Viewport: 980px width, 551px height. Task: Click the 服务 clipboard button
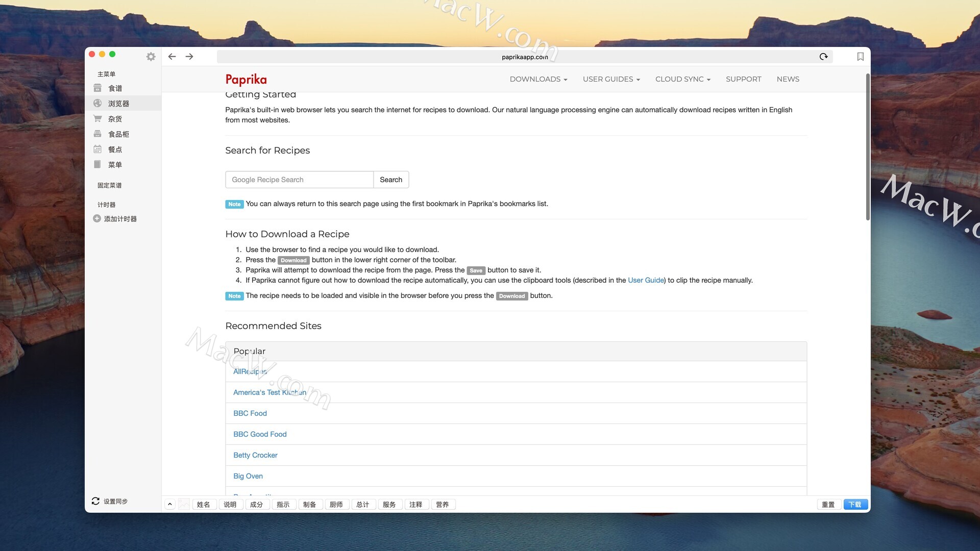(389, 505)
